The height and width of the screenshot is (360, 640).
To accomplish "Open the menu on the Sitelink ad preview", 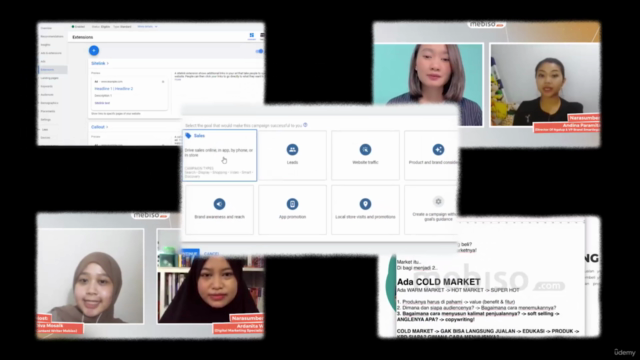I will tap(163, 82).
